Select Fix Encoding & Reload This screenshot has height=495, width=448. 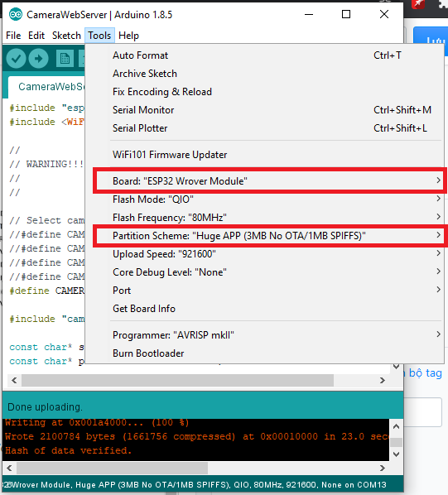pyautogui.click(x=264, y=92)
